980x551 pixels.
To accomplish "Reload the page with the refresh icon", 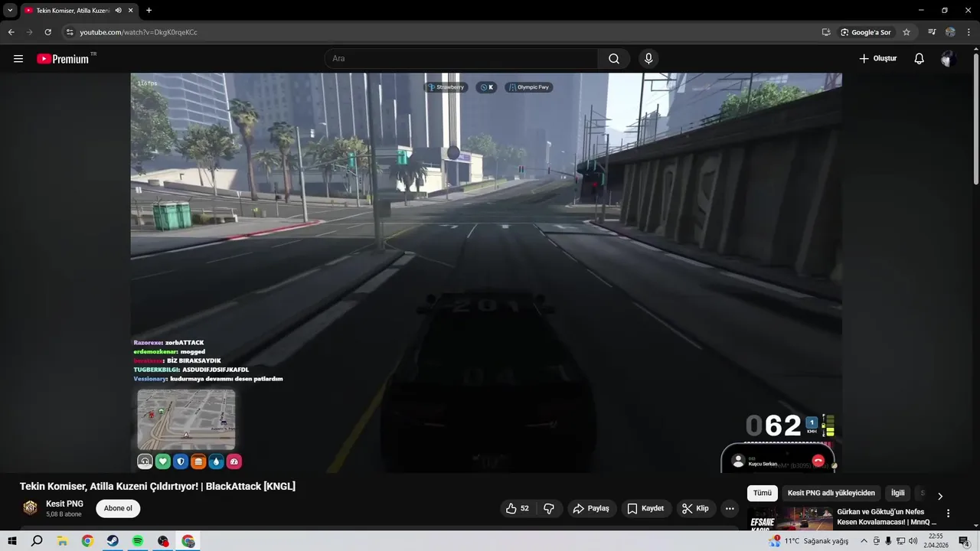I will 47,32.
